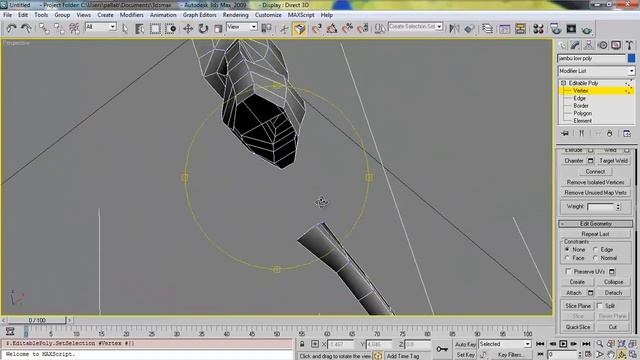Screen dimensions: 640x360
Task: Open the Graph Editors menu
Action: click(199, 15)
